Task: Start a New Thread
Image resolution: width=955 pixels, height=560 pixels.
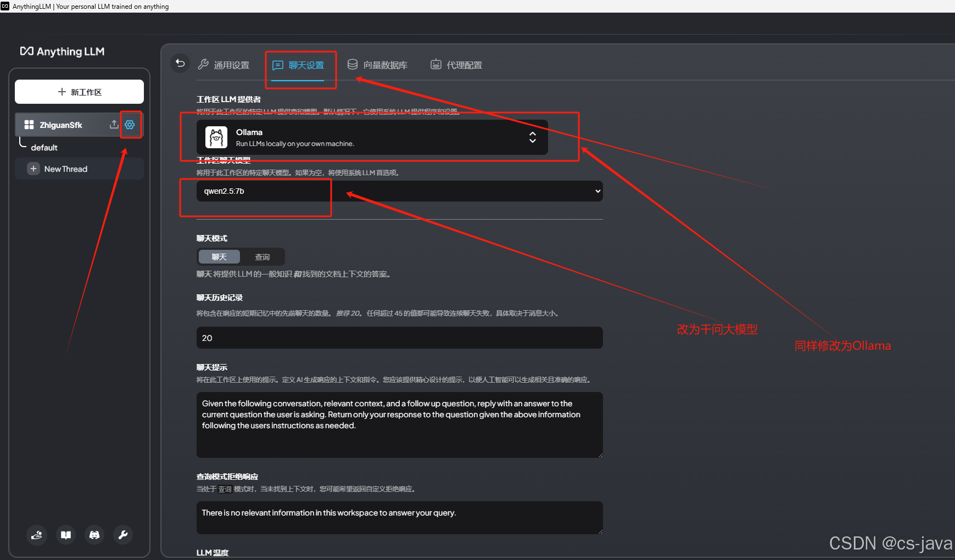Action: 79,169
